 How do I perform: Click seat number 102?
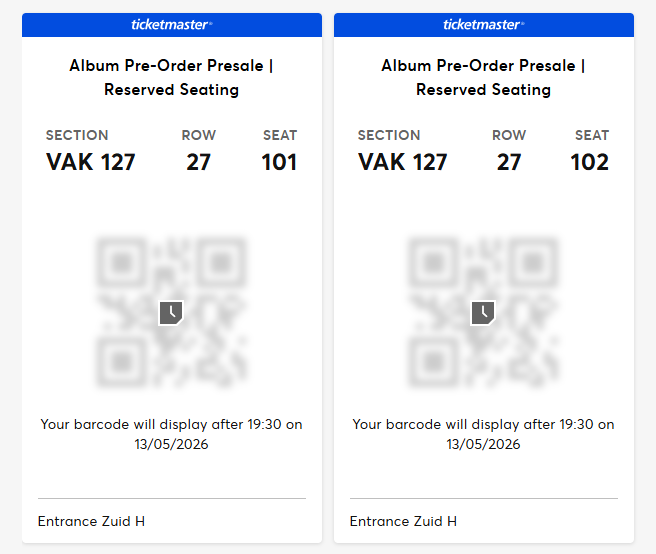(590, 162)
